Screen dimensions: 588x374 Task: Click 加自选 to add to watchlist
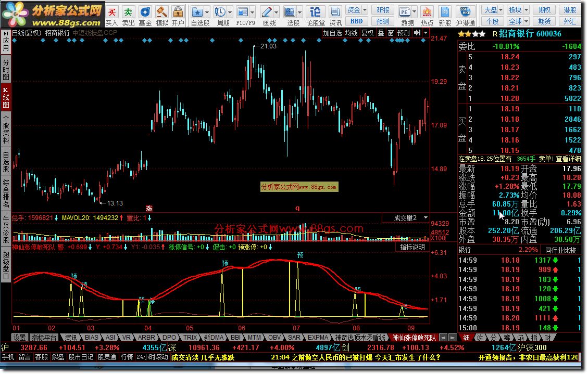coord(333,33)
